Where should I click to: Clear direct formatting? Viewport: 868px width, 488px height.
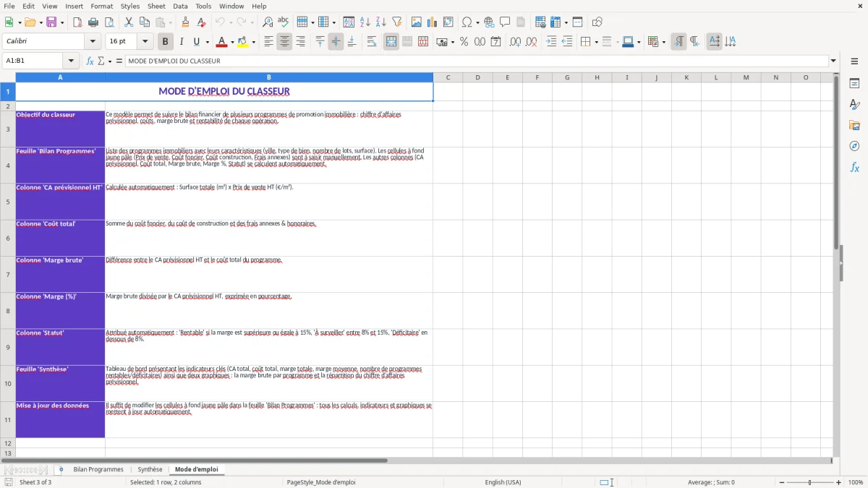(201, 22)
